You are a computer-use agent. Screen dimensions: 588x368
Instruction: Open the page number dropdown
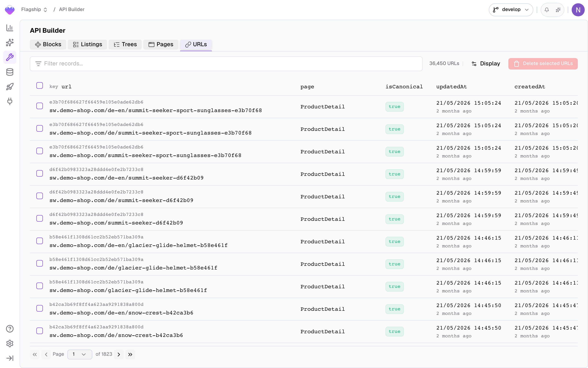(x=80, y=354)
